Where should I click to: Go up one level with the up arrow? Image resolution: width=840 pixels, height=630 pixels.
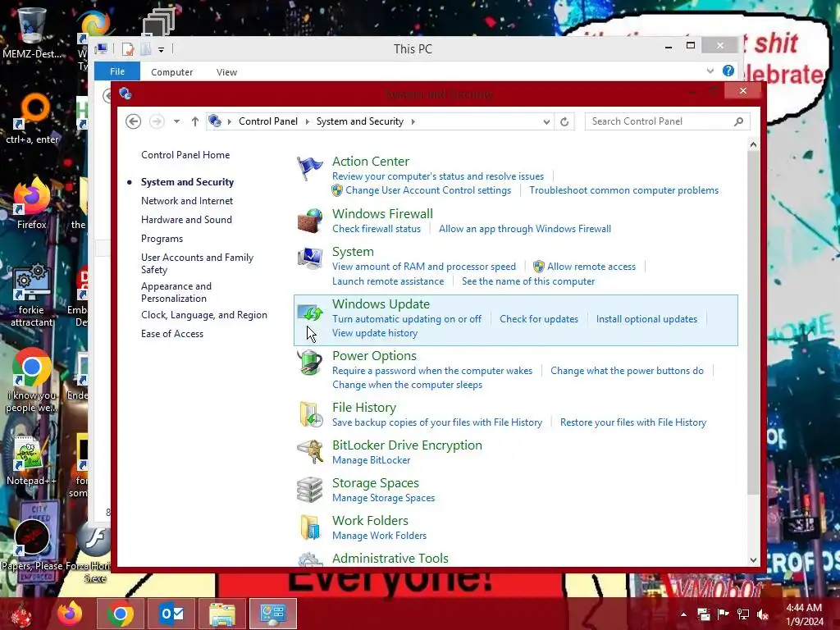point(195,121)
